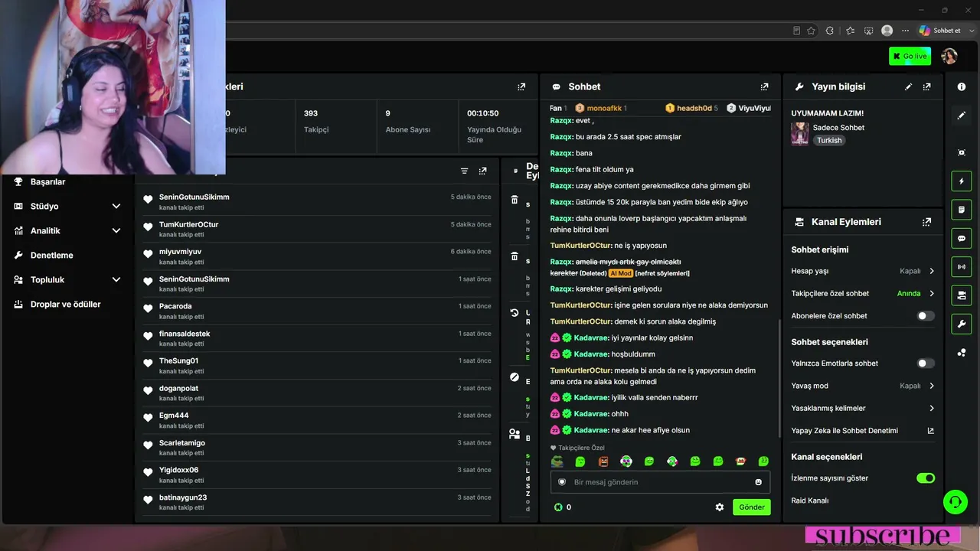The width and height of the screenshot is (980, 551).
Task: Bookmark page with browser star icon
Action: click(x=811, y=31)
